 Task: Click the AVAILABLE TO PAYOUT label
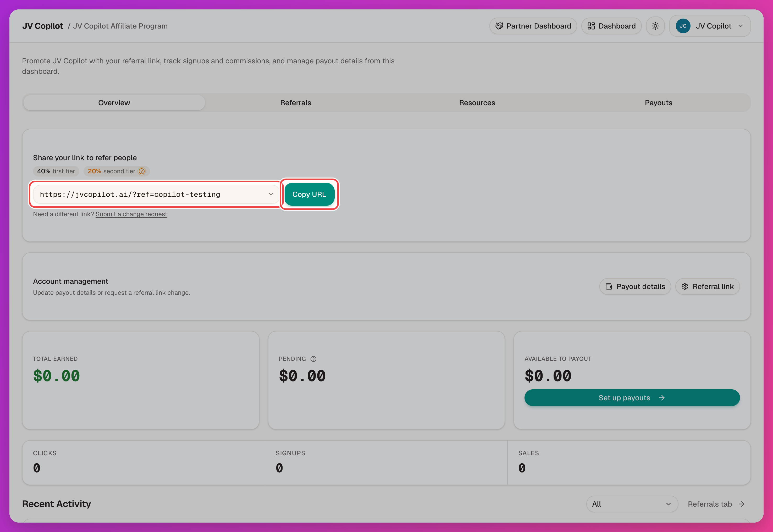[558, 359]
